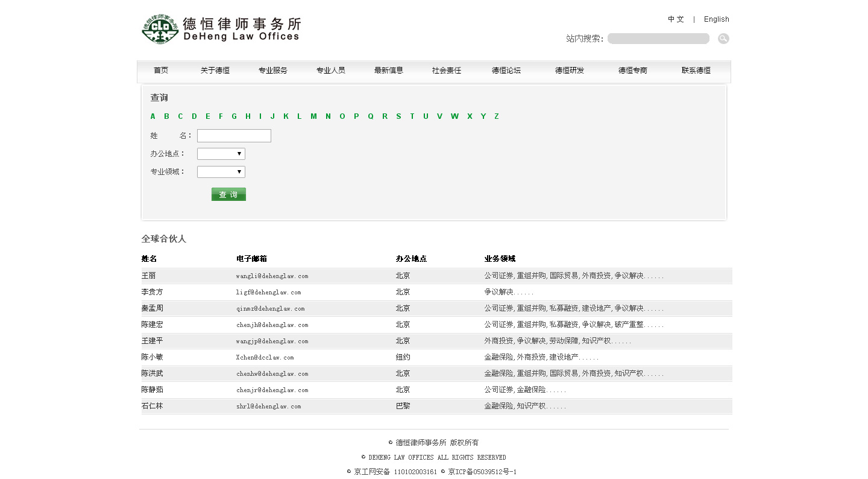This screenshot has width=868, height=479.
Task: Open the 社会责任 menu item
Action: [447, 71]
